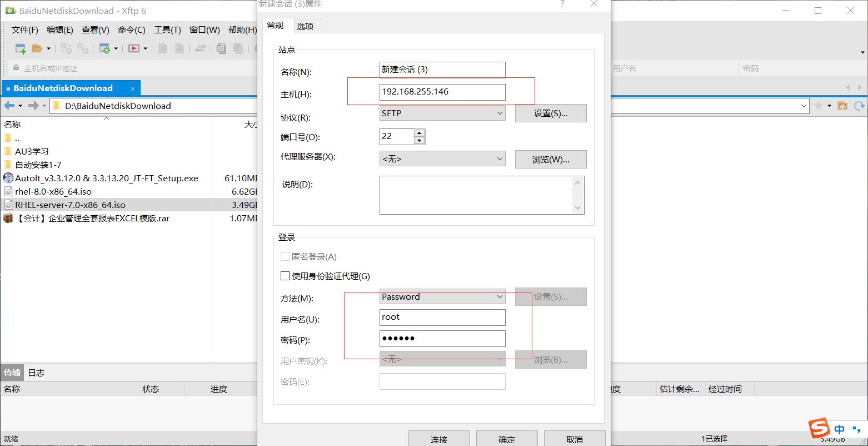Click the 名称(N) field with 新建会话 (3)
The height and width of the screenshot is (446, 868).
442,70
